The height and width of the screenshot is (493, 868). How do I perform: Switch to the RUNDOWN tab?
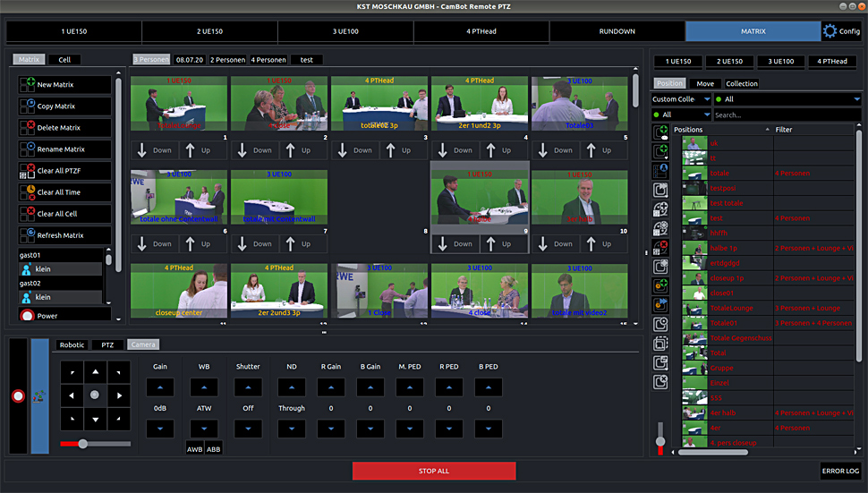tap(617, 31)
